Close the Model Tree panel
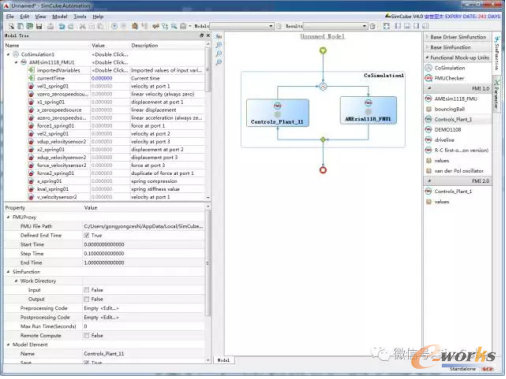This screenshot has height=379, width=506. pos(208,35)
